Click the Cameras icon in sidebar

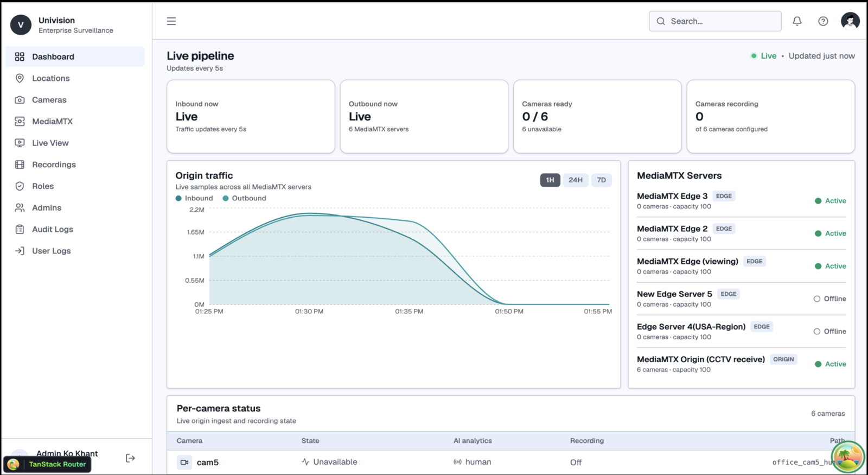point(20,100)
